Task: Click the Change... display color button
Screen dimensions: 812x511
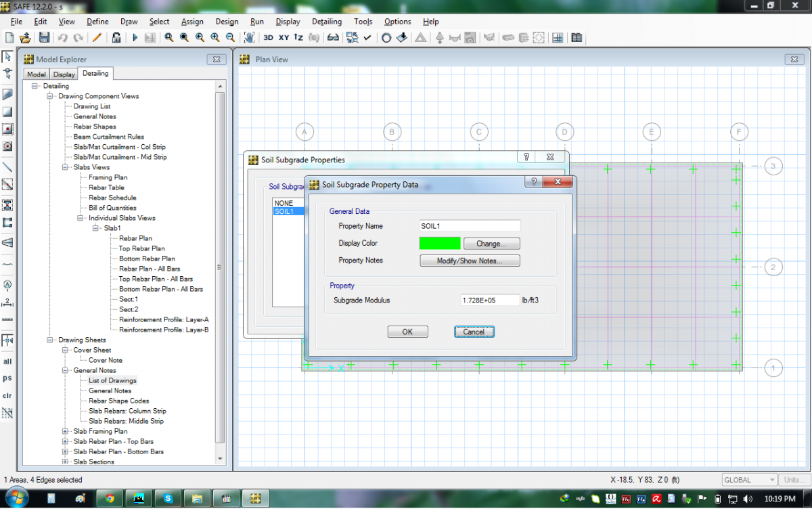Action: (x=492, y=244)
